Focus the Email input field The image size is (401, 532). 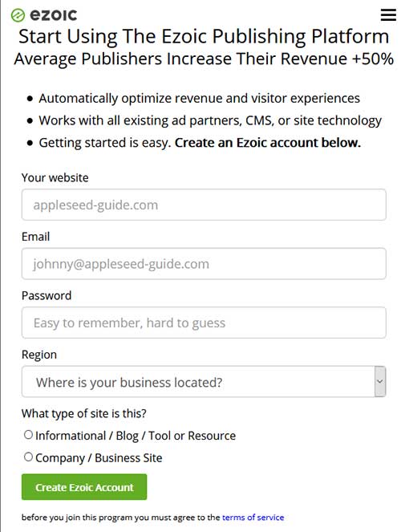click(x=204, y=264)
